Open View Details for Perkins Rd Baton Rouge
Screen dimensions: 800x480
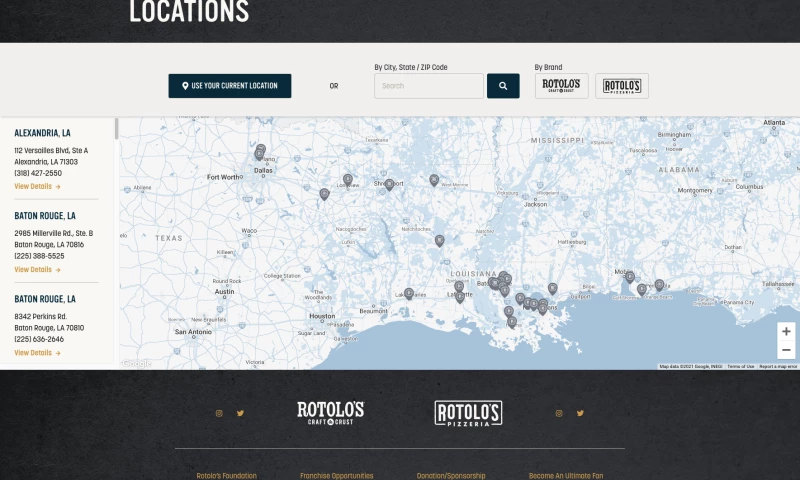click(x=37, y=353)
